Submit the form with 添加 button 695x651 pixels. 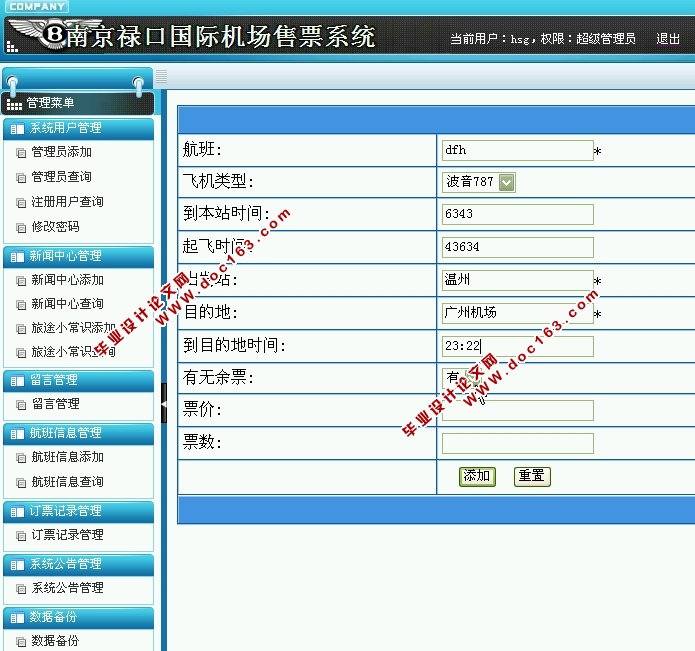click(477, 476)
